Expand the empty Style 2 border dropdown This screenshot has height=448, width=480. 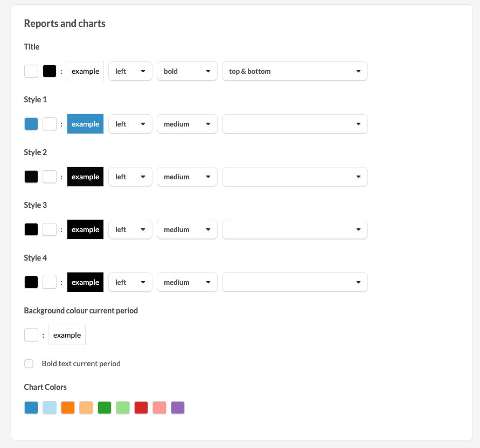click(295, 177)
